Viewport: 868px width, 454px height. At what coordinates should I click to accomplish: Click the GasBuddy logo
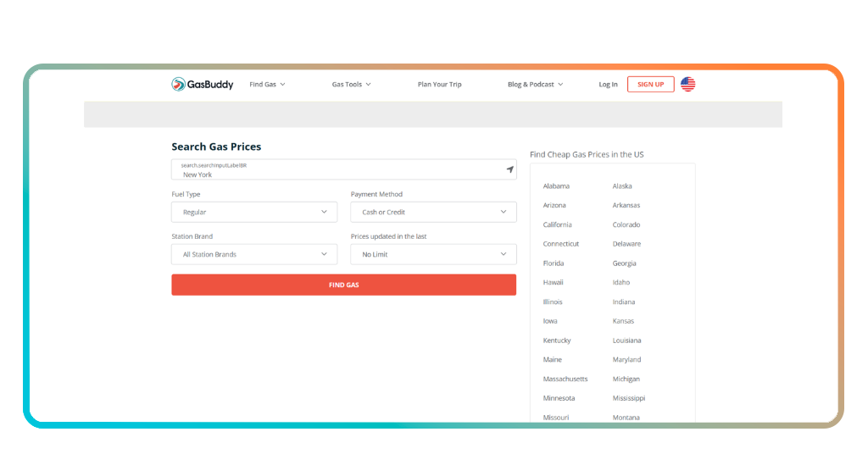(x=202, y=84)
